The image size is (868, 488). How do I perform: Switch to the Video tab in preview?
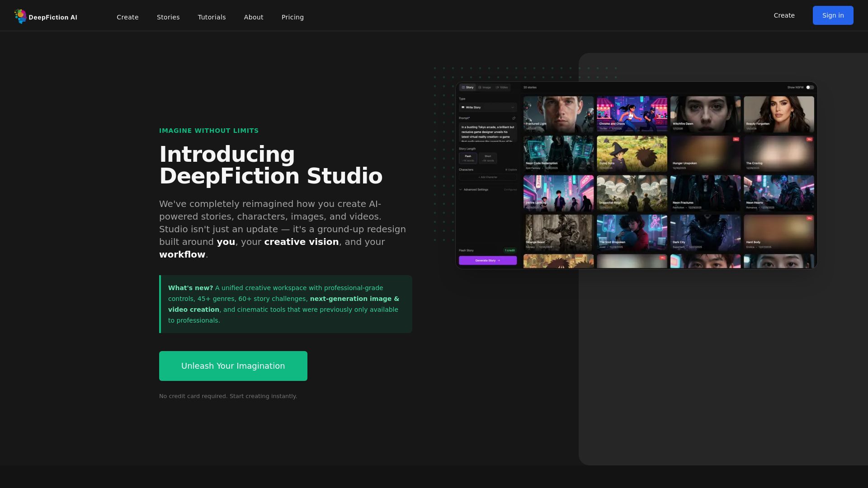tap(502, 88)
